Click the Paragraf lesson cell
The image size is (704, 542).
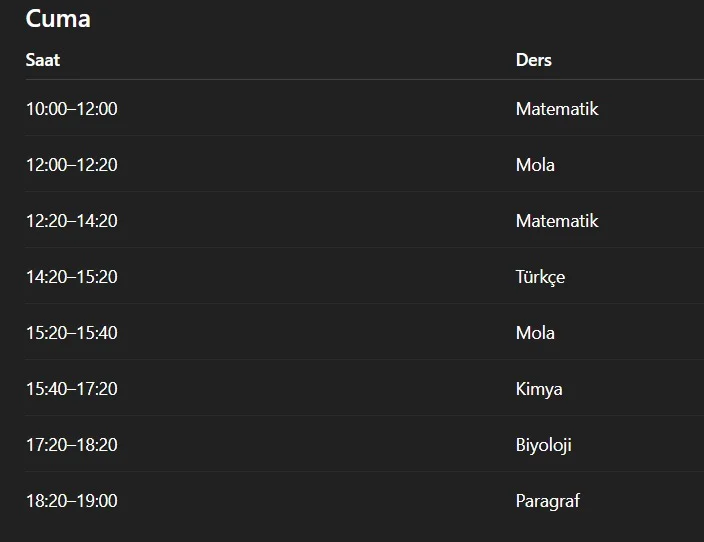(548, 501)
